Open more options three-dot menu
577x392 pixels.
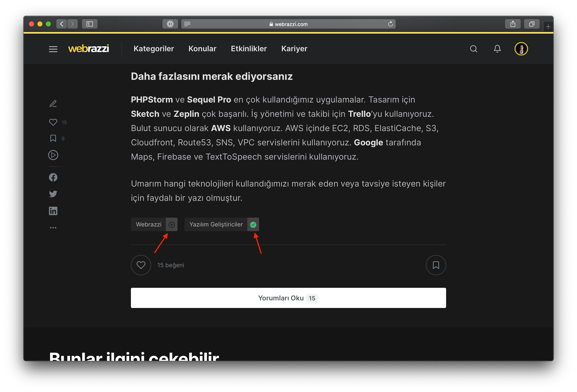click(x=53, y=228)
